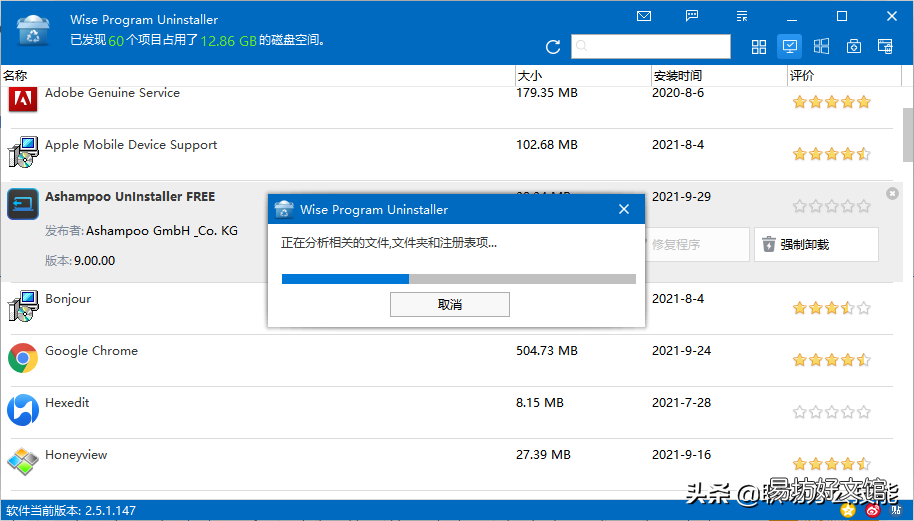Click publisher Ashampoo GmbH _Co. KG text
This screenshot has width=914, height=521.
point(162,231)
